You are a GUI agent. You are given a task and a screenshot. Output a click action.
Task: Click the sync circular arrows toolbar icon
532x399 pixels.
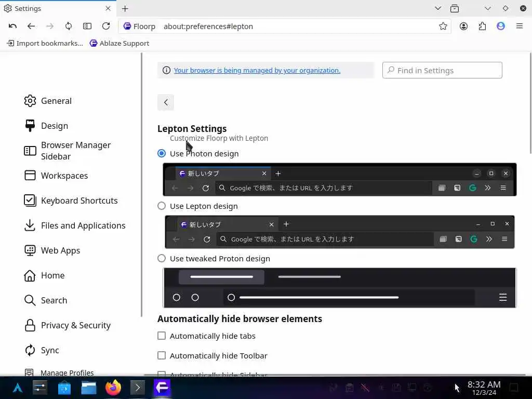(69, 26)
